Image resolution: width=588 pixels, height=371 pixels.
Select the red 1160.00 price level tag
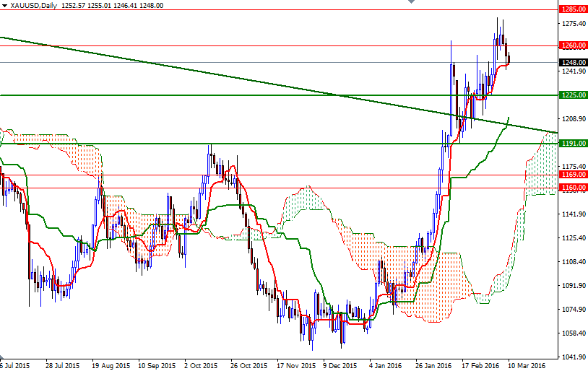[x=573, y=188]
